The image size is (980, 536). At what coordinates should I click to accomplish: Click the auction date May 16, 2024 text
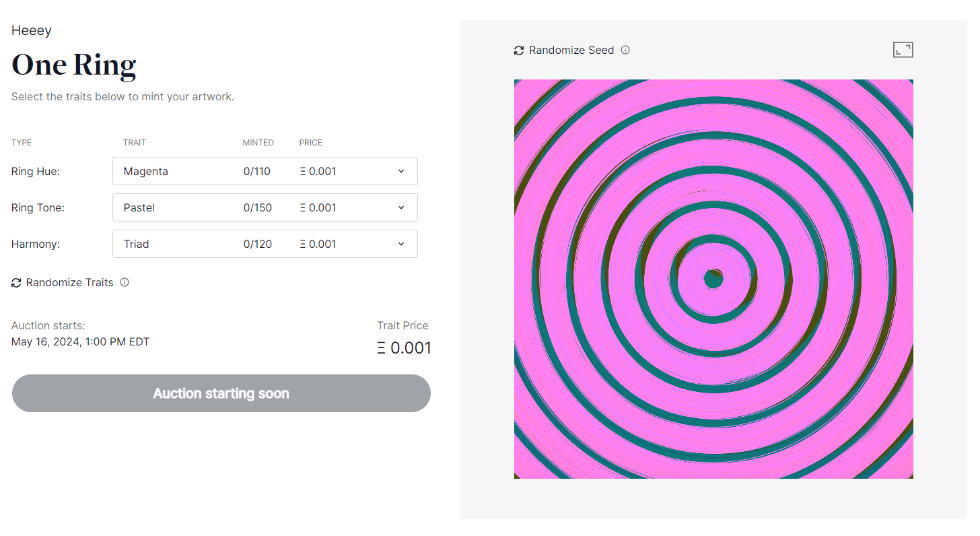pos(81,341)
